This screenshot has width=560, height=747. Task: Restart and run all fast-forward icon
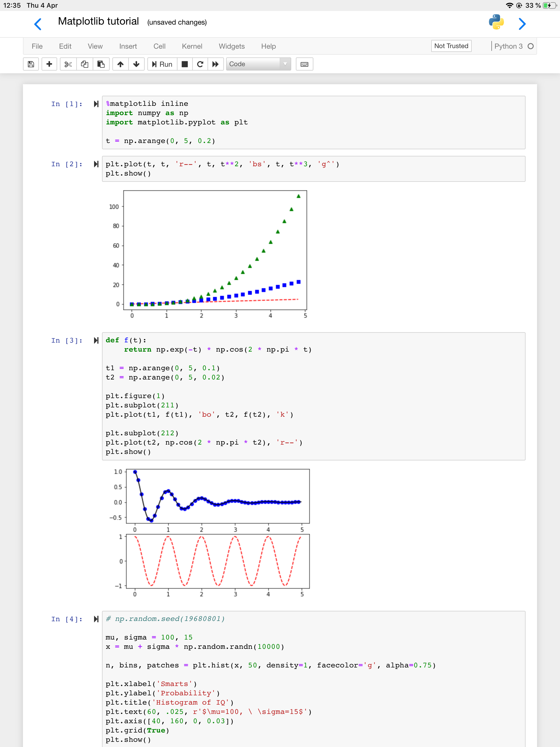pos(215,64)
